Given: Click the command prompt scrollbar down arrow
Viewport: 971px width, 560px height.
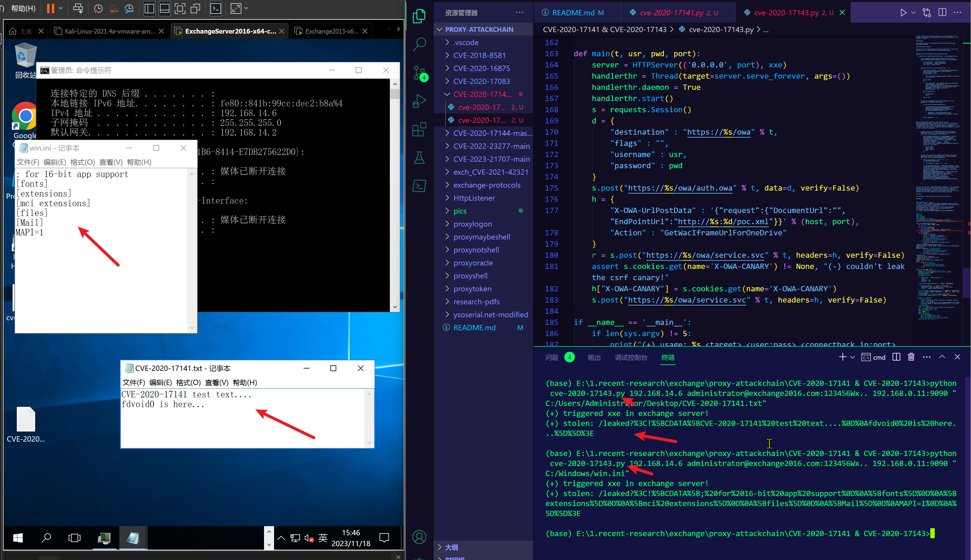Looking at the screenshot, I should [395, 307].
